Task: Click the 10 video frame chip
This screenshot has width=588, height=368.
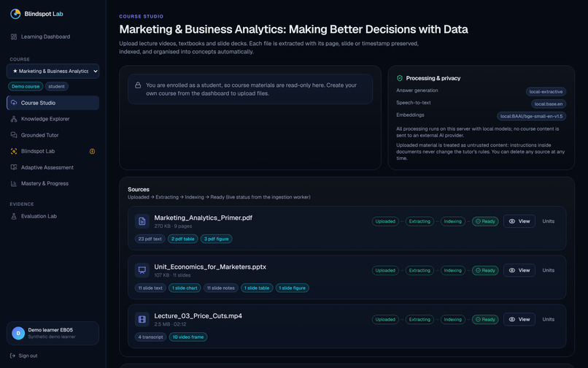Action: point(188,337)
